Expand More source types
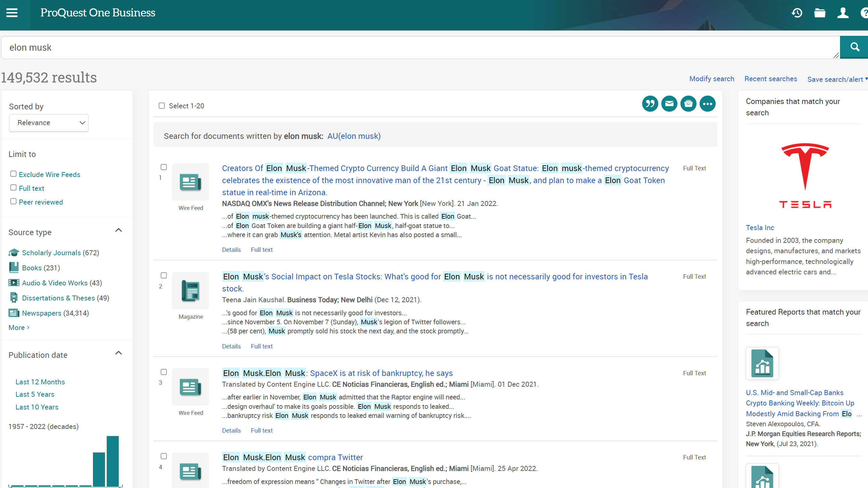868x488 pixels. tap(19, 328)
